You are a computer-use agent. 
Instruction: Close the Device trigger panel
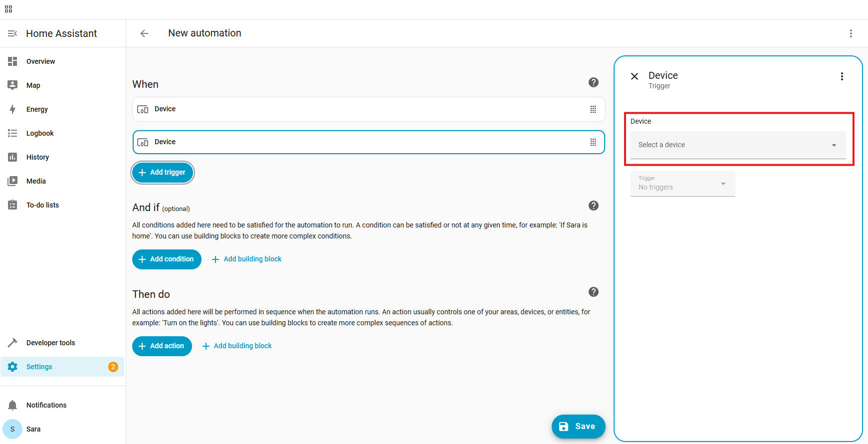(635, 76)
